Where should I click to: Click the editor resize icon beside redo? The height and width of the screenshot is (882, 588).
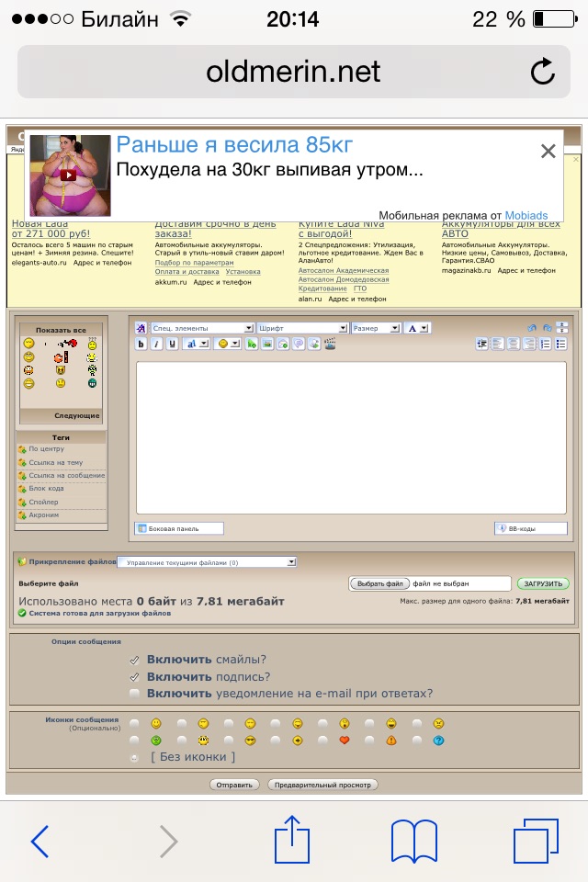(561, 327)
